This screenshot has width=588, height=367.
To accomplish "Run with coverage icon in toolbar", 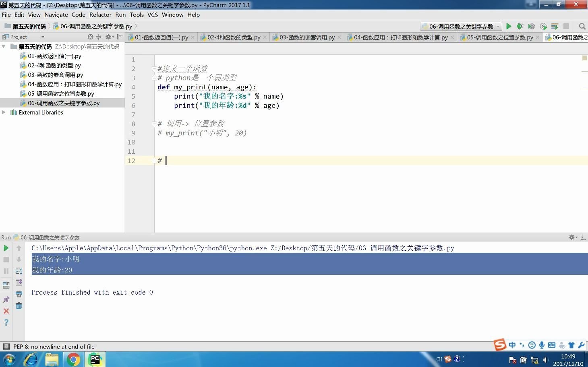I will pos(532,26).
